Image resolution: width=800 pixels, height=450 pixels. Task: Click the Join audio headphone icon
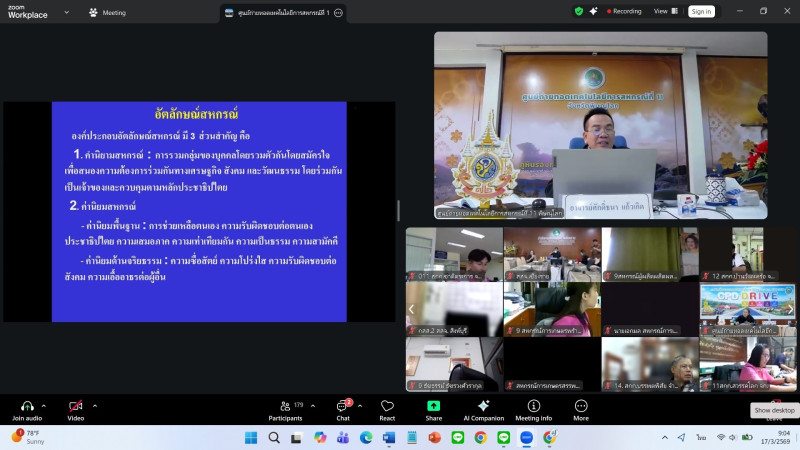27,406
